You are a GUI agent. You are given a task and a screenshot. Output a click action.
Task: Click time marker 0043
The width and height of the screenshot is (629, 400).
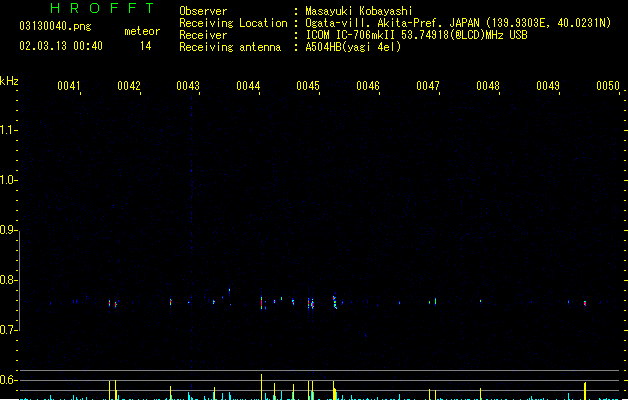(x=188, y=86)
